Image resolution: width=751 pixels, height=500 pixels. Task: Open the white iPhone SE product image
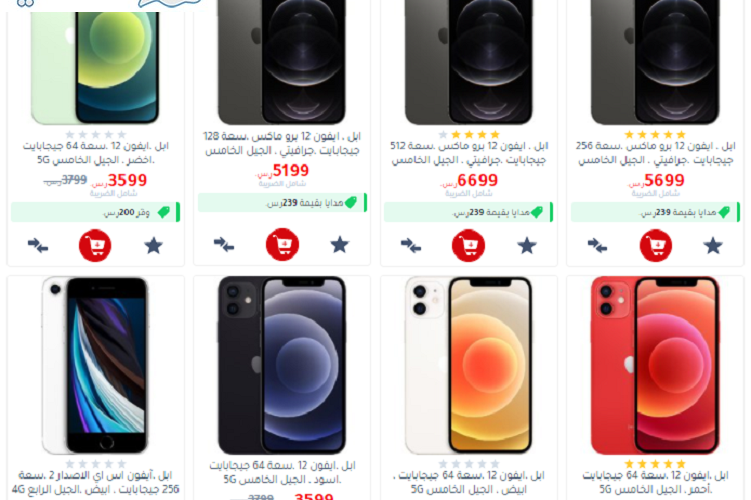click(95, 365)
